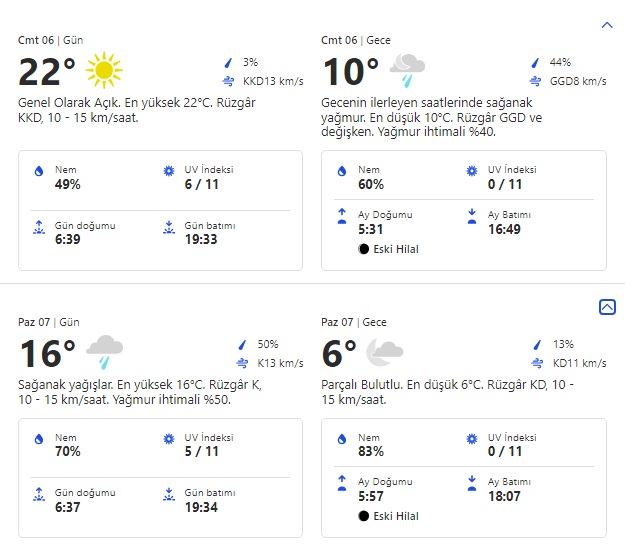
Task: Select the Paz 07 | Gece heading
Action: click(x=355, y=322)
